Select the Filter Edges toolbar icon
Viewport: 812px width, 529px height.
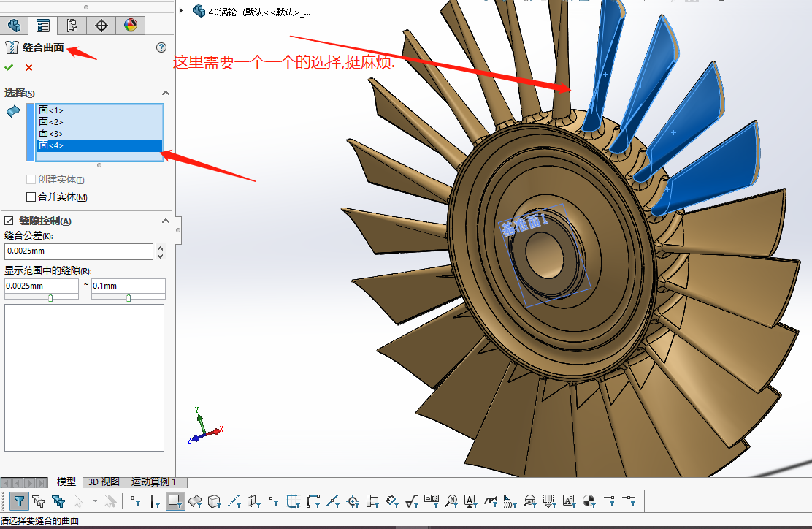coord(154,501)
